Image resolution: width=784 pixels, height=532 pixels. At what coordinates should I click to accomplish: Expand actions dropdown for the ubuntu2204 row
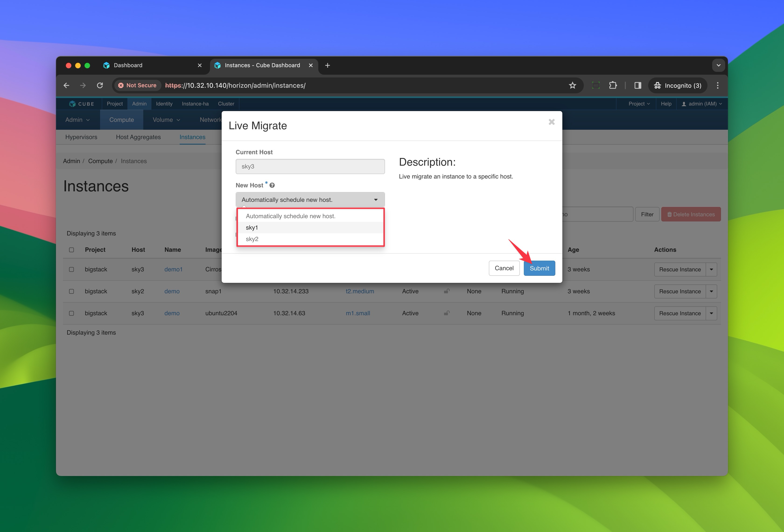click(x=711, y=313)
